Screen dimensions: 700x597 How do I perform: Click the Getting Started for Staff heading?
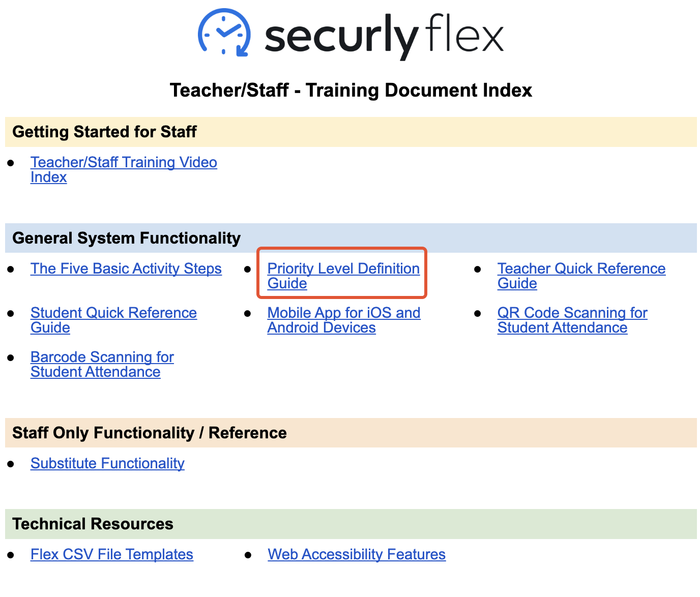pos(104,132)
